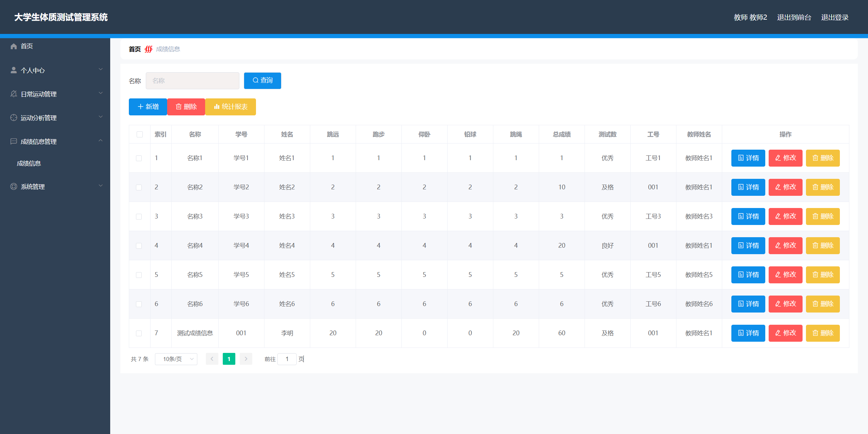868x434 pixels.
Task: Click 修改 for 测试成绩信息 row
Action: [785, 333]
